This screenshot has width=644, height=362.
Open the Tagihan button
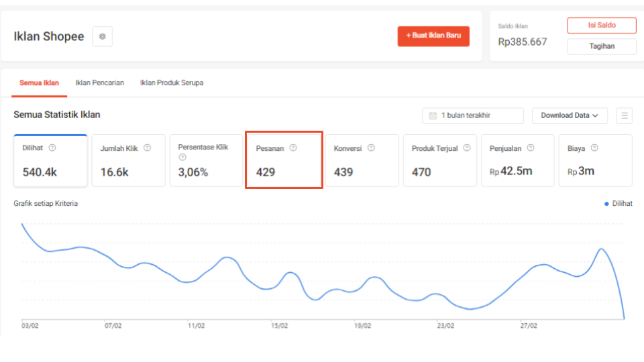(x=602, y=46)
